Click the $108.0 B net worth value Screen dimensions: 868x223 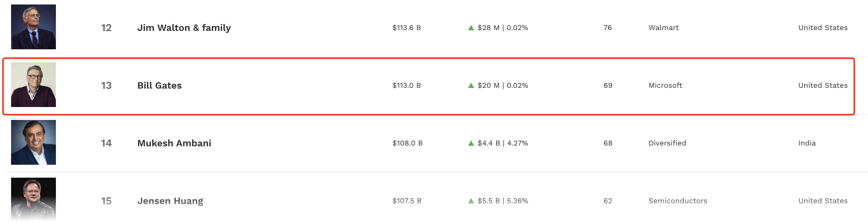coord(407,143)
